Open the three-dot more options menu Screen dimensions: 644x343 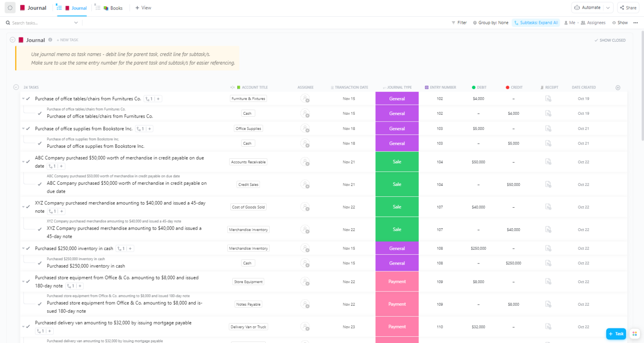click(x=636, y=23)
